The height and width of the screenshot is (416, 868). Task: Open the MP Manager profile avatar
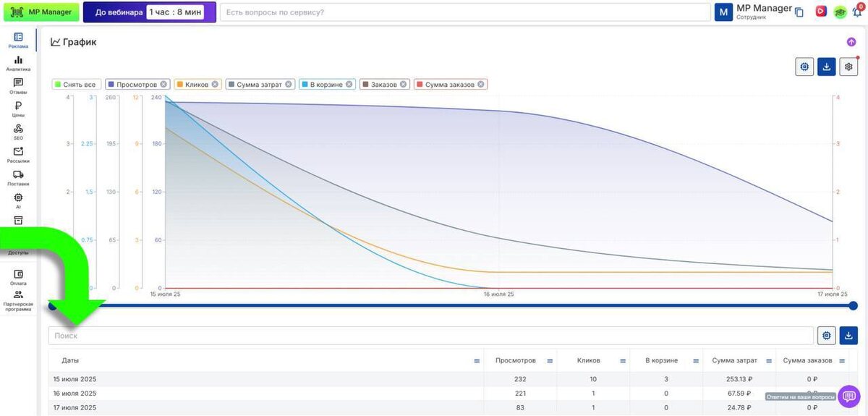(723, 12)
